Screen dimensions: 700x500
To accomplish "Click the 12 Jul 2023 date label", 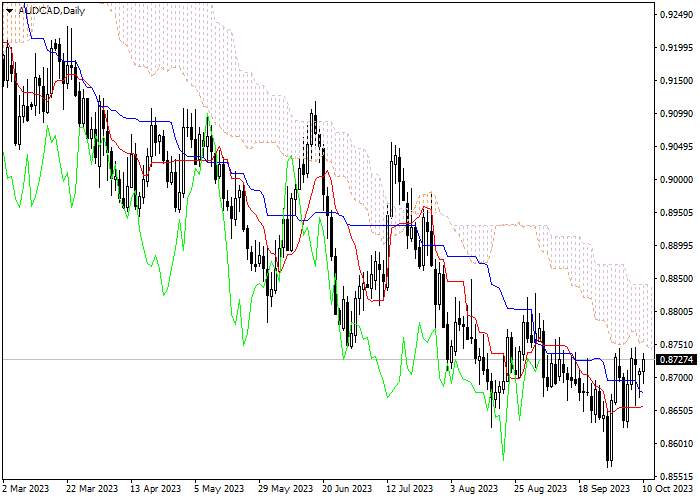I will 409,488.
